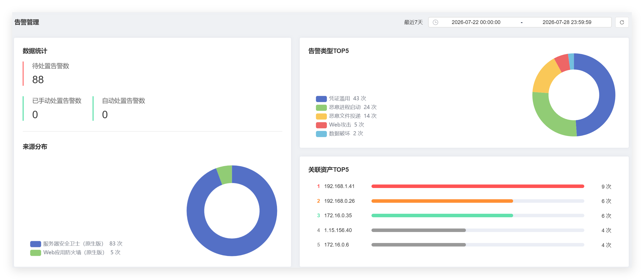
Task: Click the 数据统计 heading
Action: 35,51
